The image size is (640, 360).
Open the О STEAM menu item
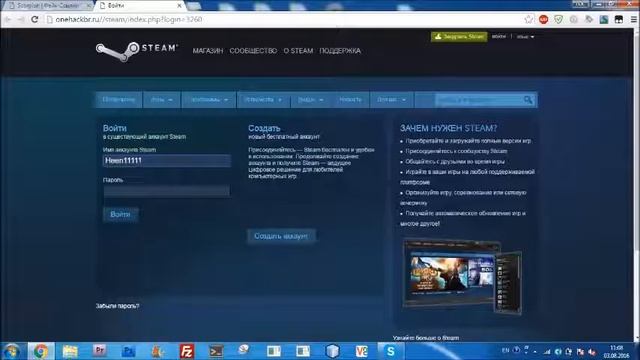coord(298,51)
